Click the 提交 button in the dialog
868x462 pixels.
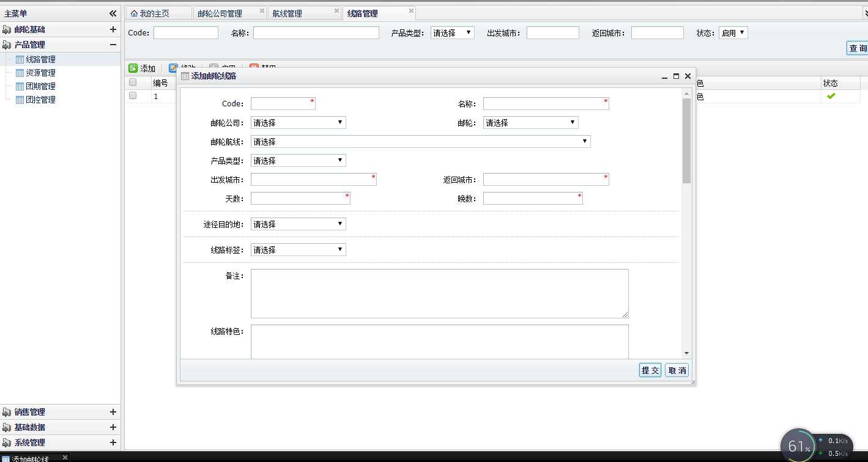(650, 370)
